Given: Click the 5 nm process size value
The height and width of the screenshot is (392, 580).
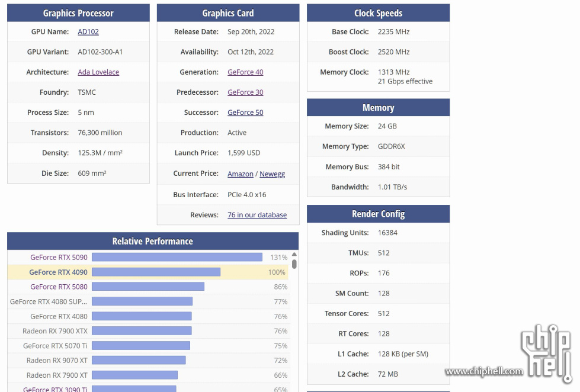Looking at the screenshot, I should 86,113.
